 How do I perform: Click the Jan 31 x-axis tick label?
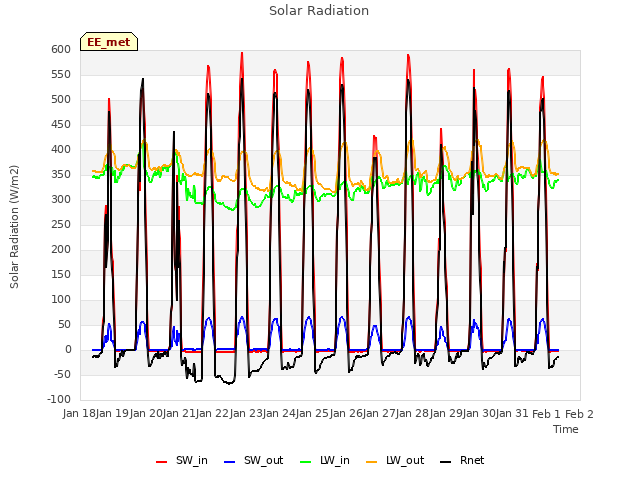pyautogui.click(x=512, y=414)
